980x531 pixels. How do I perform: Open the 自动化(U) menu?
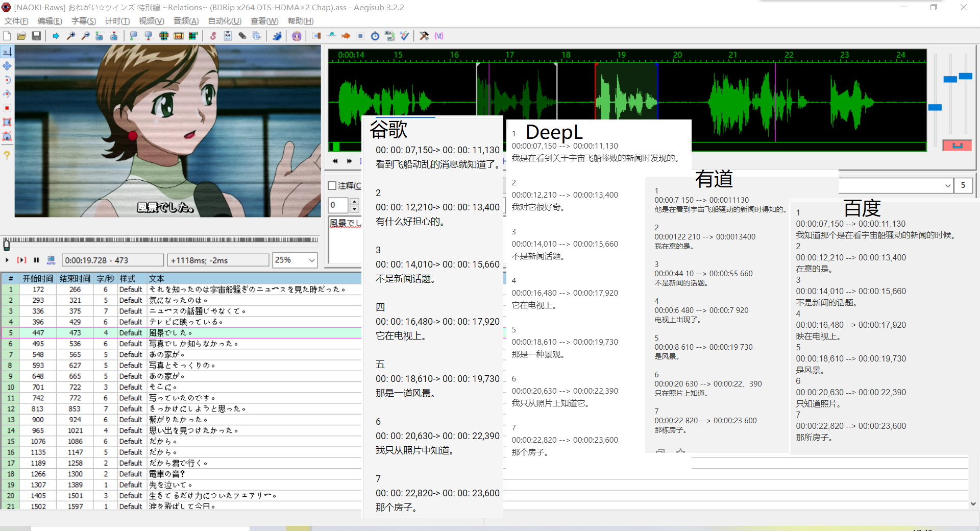coord(225,21)
